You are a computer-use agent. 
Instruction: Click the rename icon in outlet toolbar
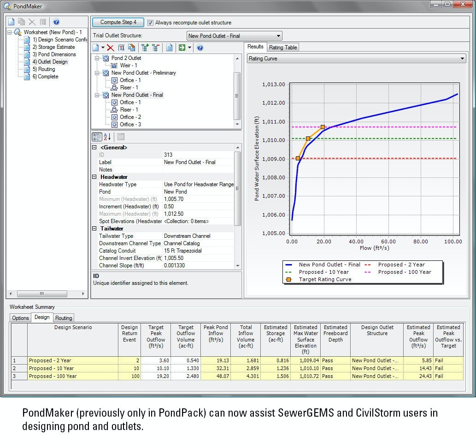[x=122, y=47]
